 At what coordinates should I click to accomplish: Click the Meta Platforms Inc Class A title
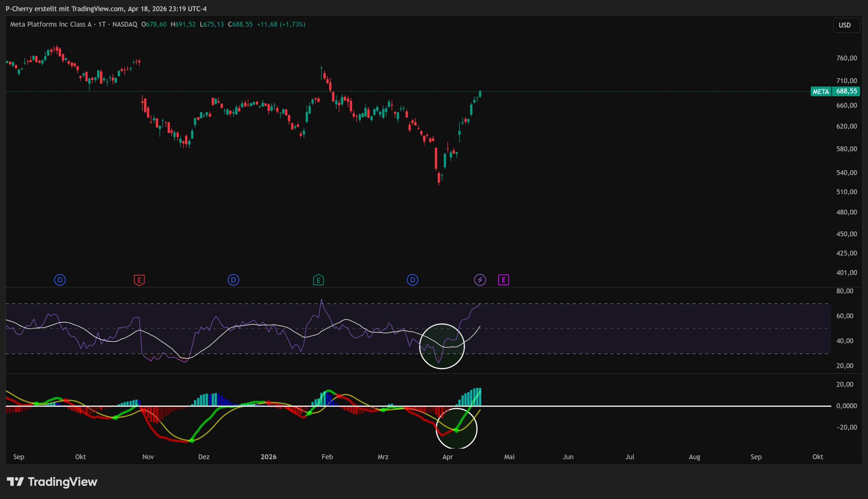[x=51, y=24]
